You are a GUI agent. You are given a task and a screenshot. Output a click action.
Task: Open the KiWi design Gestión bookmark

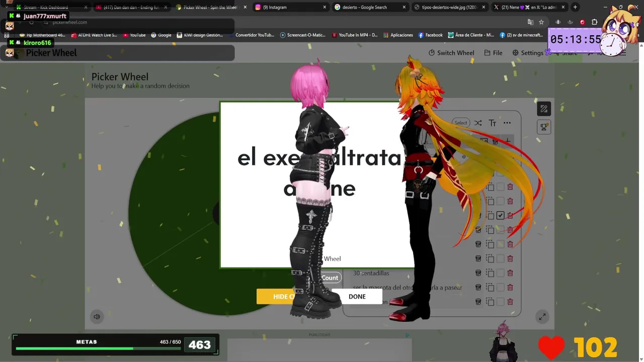tap(200, 35)
